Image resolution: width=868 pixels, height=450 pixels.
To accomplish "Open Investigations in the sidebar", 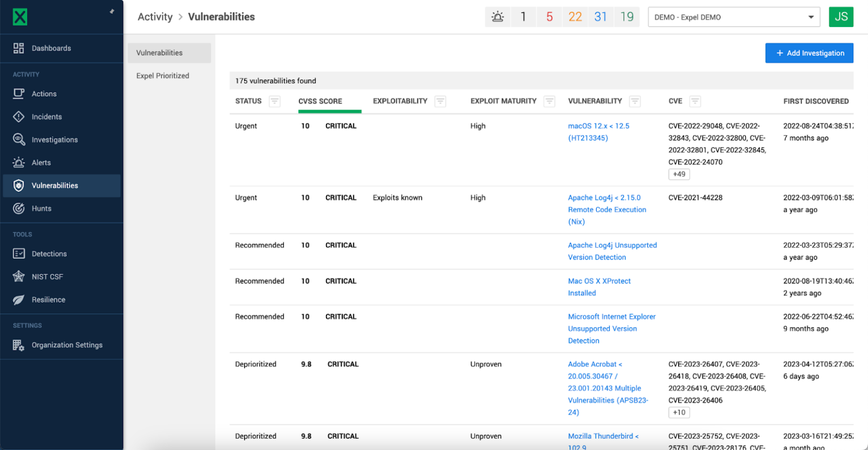I will pyautogui.click(x=54, y=140).
